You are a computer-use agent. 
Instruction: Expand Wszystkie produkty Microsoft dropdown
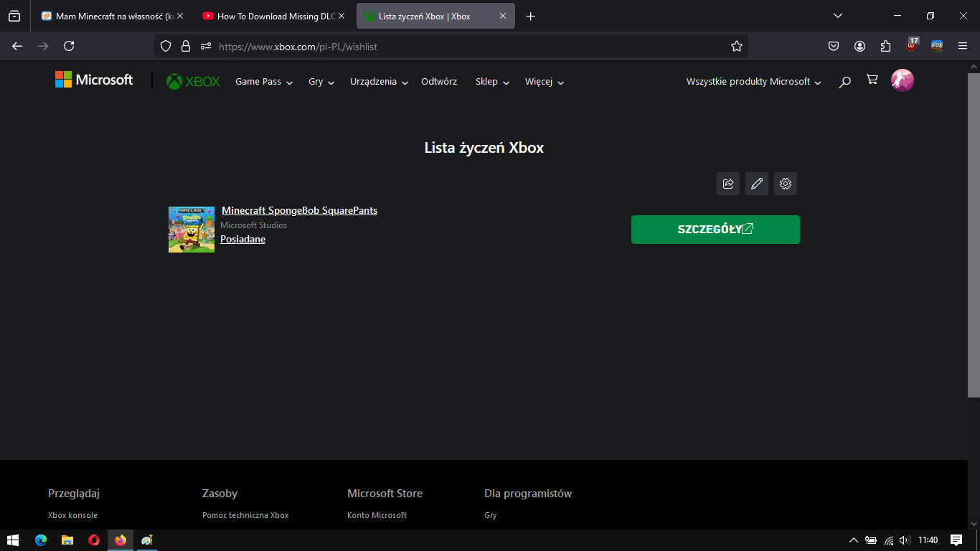(753, 82)
